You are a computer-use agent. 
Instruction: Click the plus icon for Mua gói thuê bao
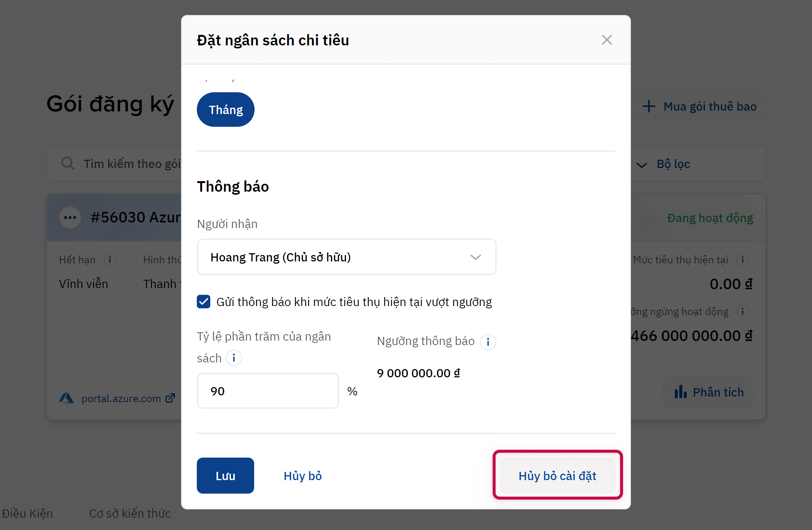pyautogui.click(x=649, y=107)
